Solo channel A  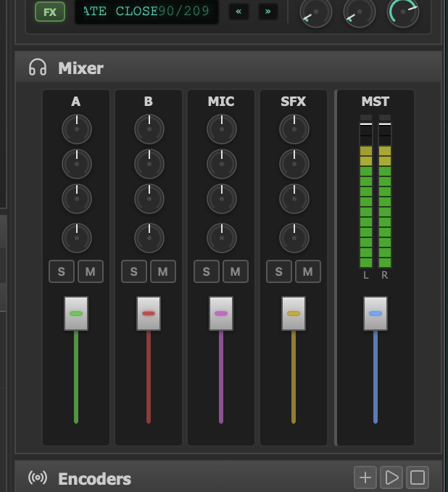(x=61, y=271)
